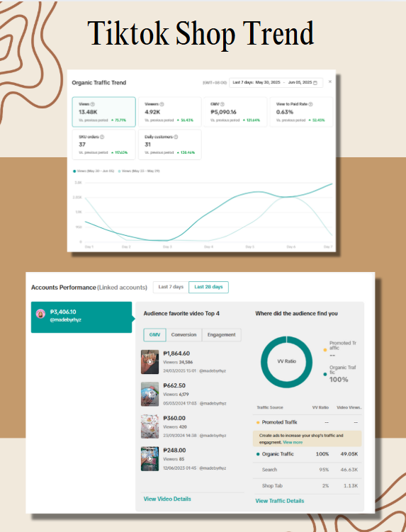This screenshot has width=406, height=532.
Task: Play the ₱360.00 video thumbnail
Action: pos(150,426)
